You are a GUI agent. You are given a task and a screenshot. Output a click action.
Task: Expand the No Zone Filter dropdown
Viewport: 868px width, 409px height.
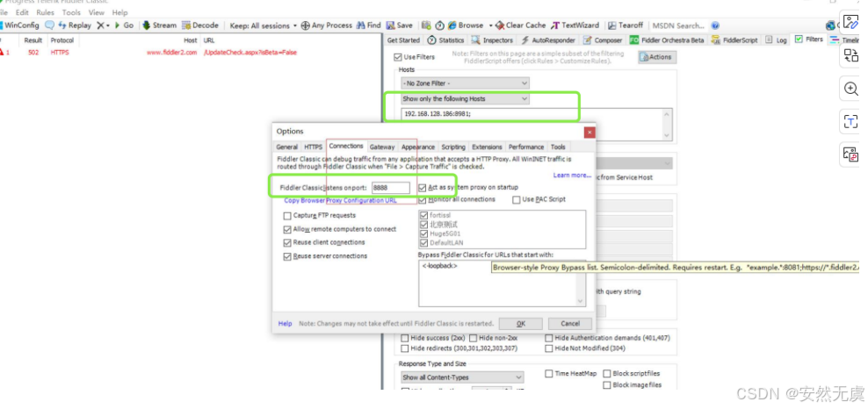pos(465,83)
